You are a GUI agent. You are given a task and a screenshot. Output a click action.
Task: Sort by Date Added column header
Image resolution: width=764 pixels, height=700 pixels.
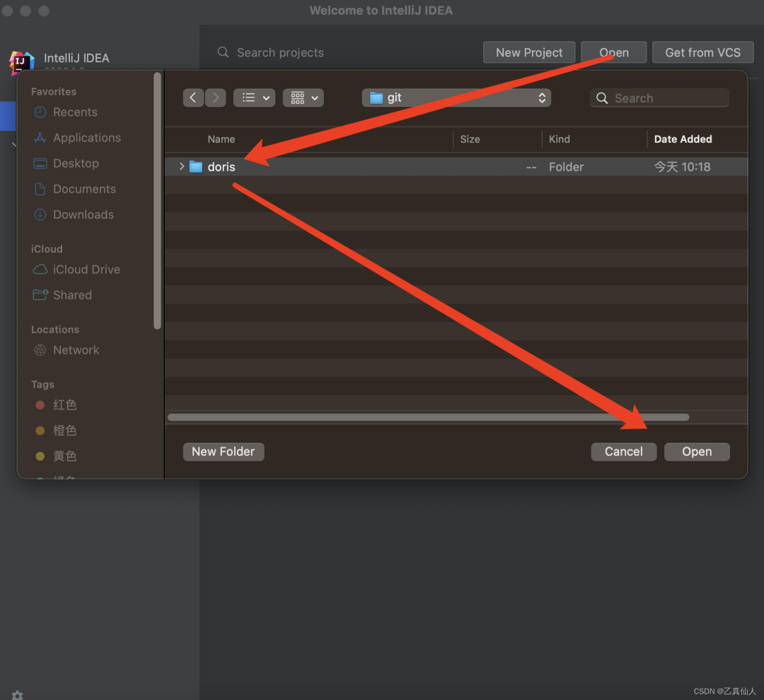point(683,139)
